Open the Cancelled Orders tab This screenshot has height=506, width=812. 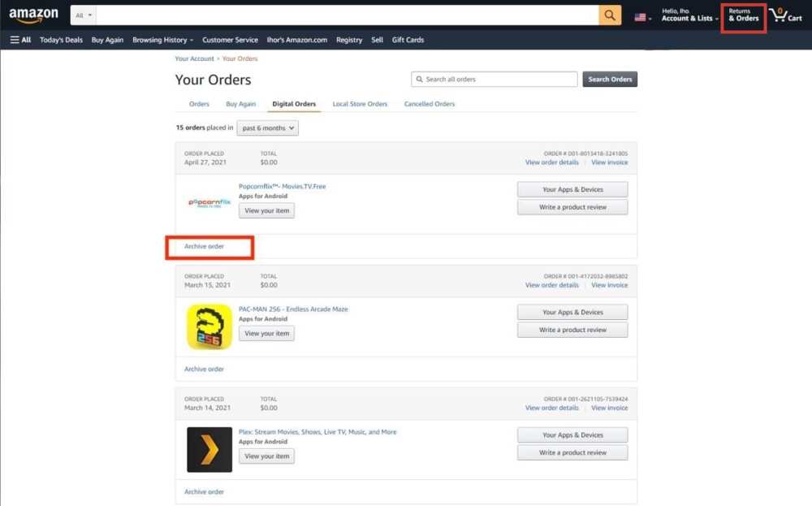(x=430, y=104)
